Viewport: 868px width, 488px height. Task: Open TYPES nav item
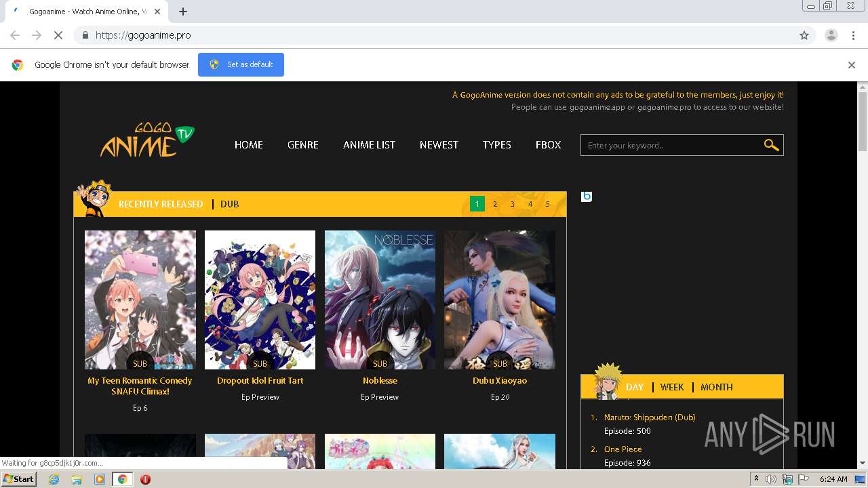497,145
